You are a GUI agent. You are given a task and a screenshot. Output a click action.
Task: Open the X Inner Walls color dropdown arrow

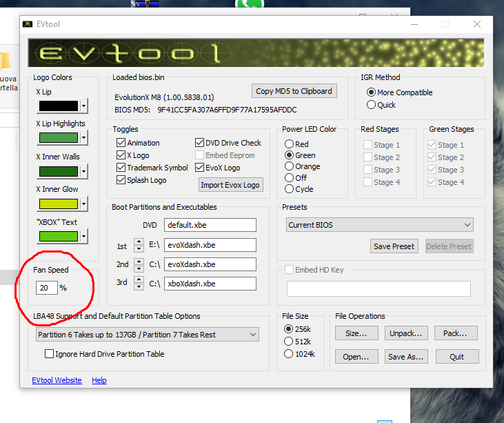click(83, 171)
